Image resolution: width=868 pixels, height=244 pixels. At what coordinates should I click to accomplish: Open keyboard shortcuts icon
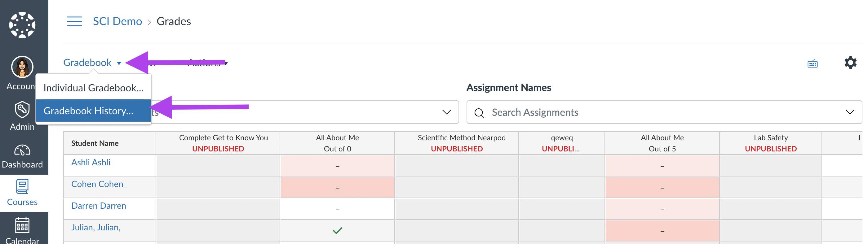point(813,63)
